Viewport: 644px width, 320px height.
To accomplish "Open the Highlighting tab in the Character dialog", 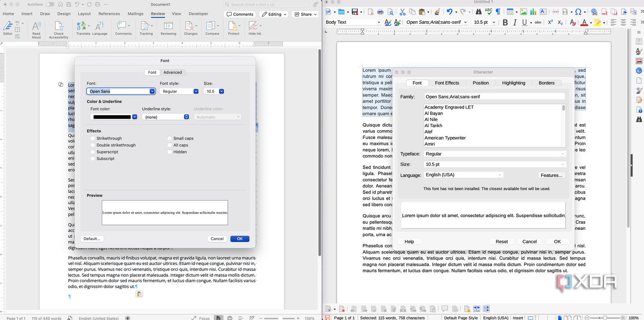I will pyautogui.click(x=513, y=83).
